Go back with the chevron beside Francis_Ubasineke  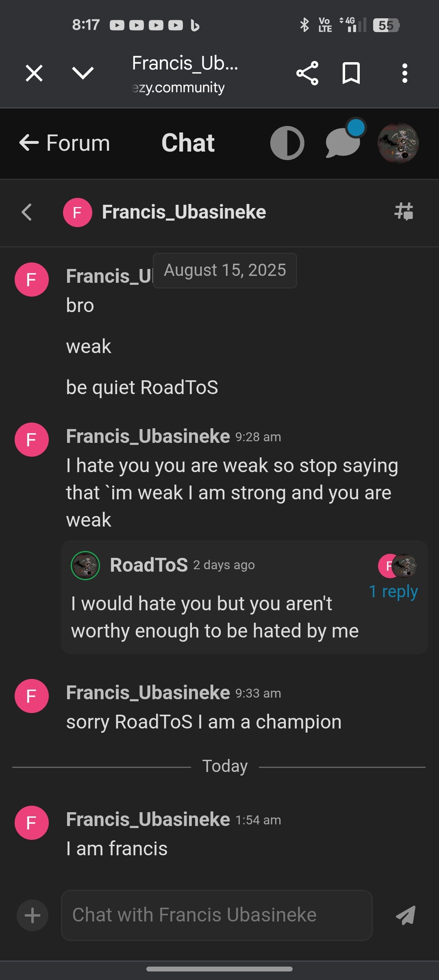point(27,212)
